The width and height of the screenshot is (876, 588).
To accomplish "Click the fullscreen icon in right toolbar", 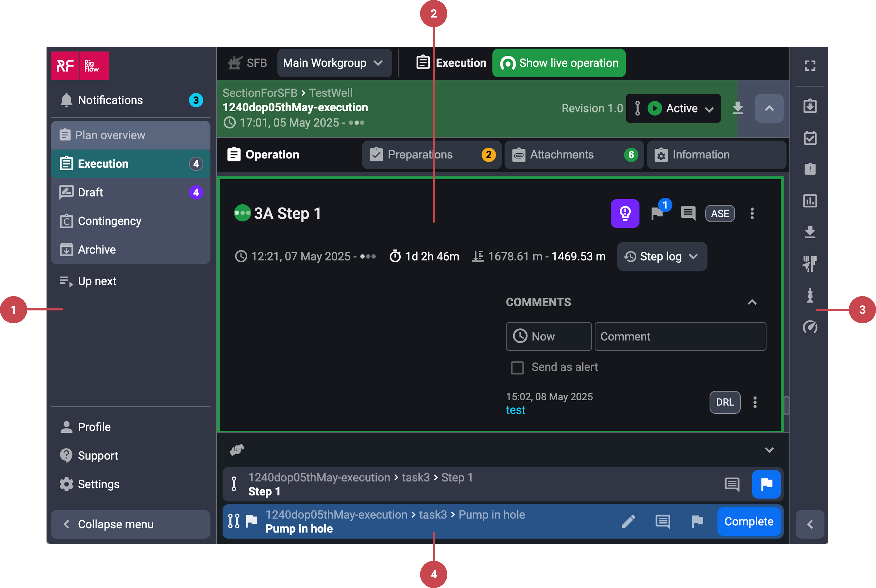I will pos(810,66).
